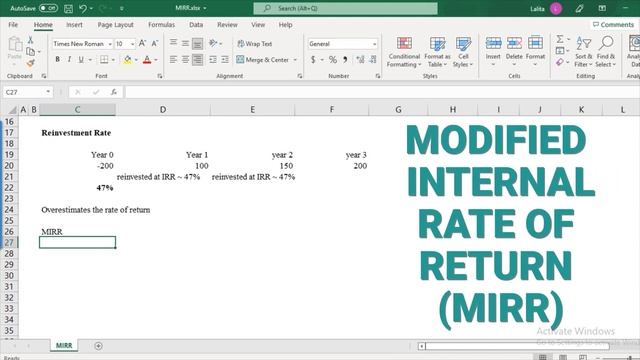
Task: Click the Increase Indent icon
Action: click(x=225, y=60)
